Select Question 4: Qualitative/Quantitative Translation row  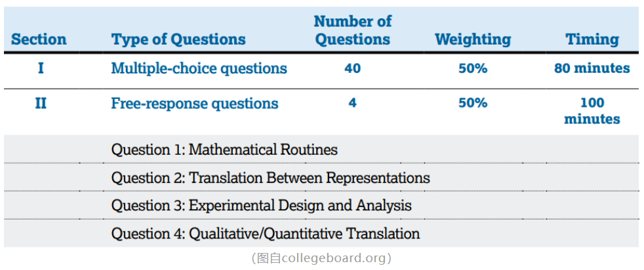265,233
